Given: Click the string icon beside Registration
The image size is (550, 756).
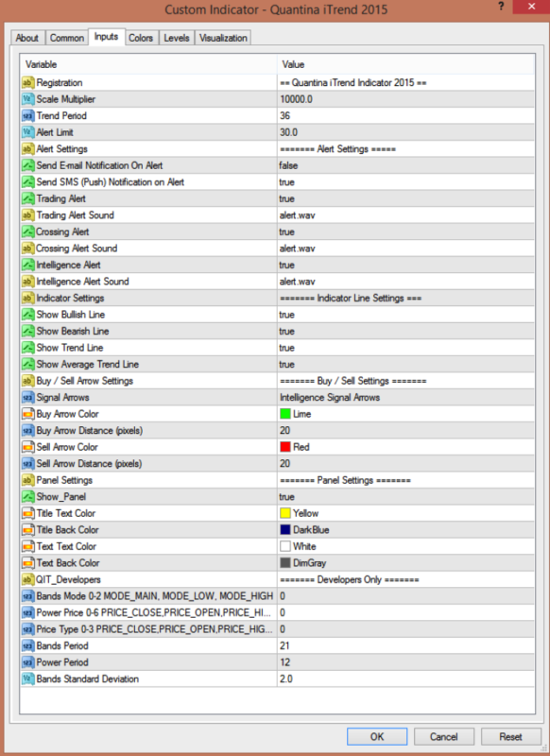Looking at the screenshot, I should [x=28, y=83].
